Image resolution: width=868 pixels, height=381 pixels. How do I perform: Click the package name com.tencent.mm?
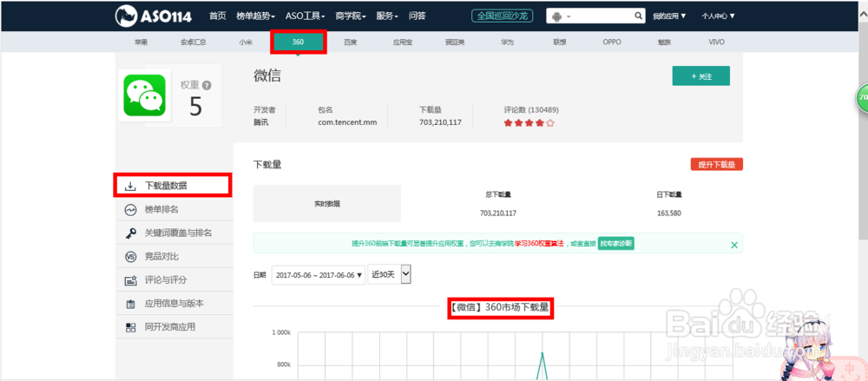(347, 122)
